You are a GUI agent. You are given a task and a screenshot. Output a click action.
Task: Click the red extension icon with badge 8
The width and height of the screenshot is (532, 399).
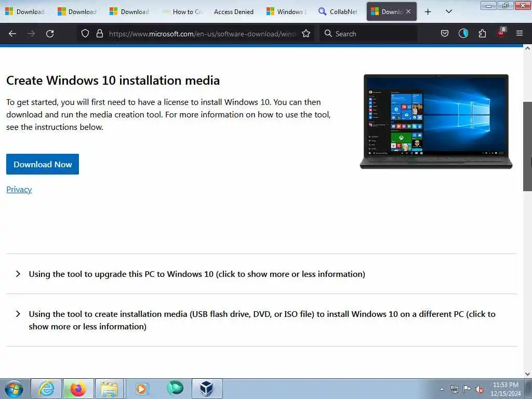tap(501, 33)
